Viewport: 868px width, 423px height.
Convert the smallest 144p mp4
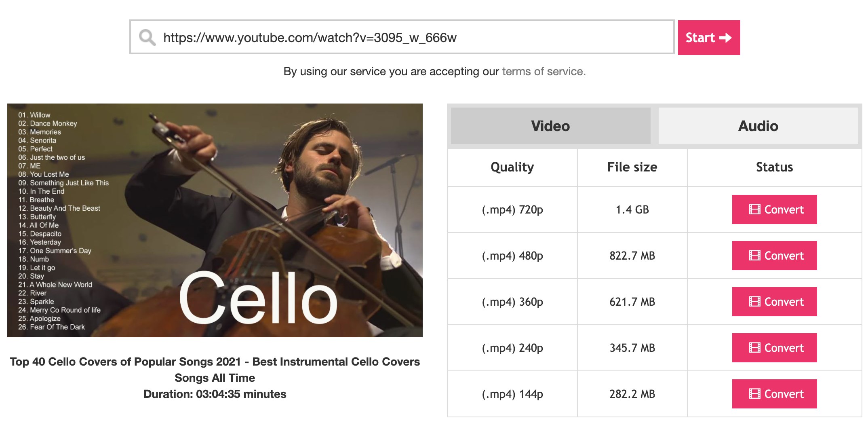pyautogui.click(x=774, y=394)
